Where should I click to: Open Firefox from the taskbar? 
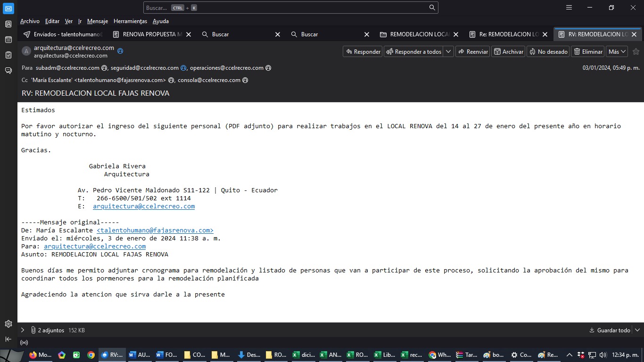pos(41,355)
